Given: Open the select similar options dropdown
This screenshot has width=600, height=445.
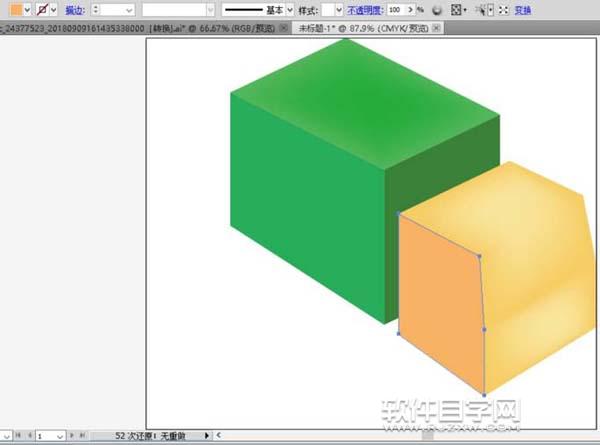Looking at the screenshot, I should [490, 10].
